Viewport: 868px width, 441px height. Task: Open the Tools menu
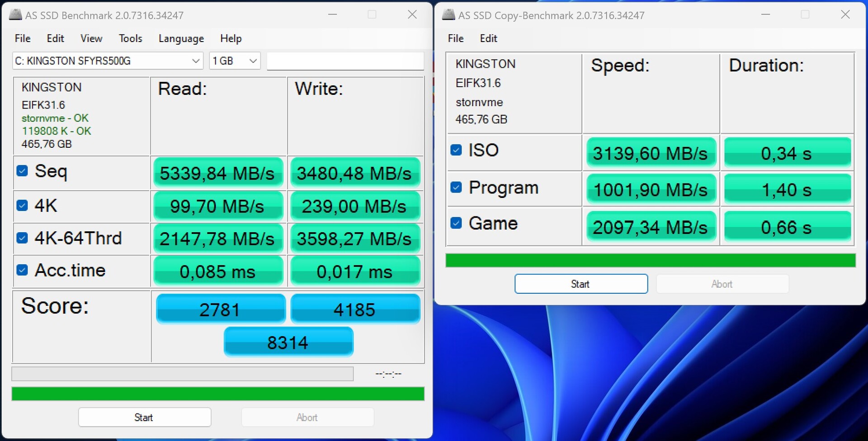point(131,38)
